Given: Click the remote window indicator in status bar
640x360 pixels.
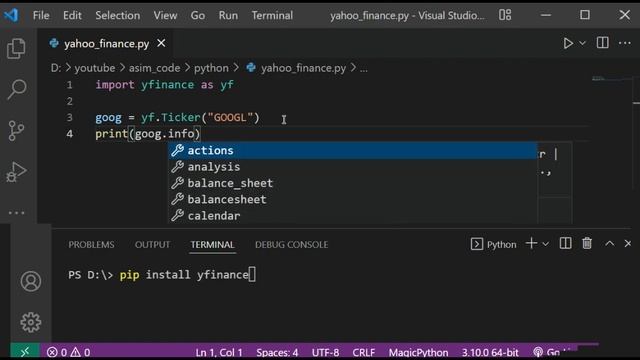Looking at the screenshot, I should 24,351.
